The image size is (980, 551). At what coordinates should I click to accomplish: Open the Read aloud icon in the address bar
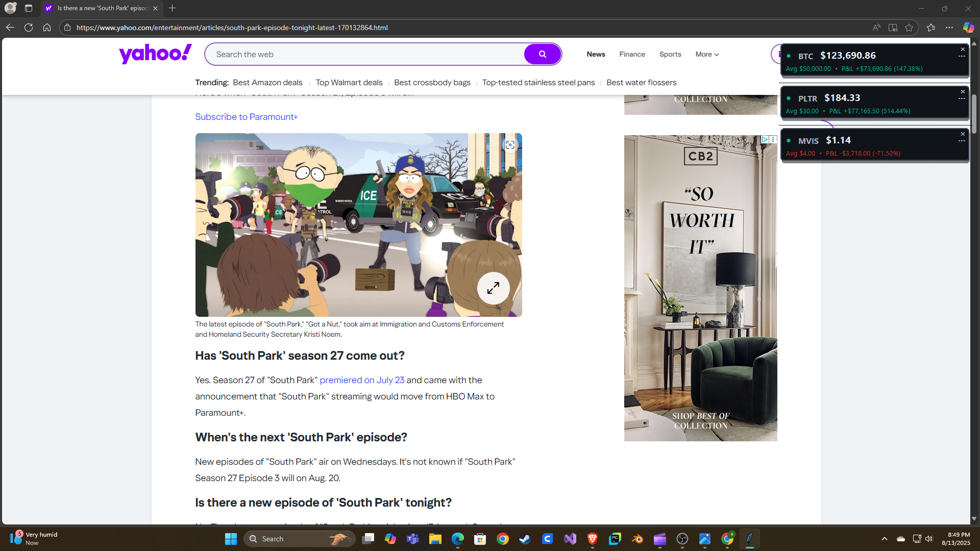coord(876,28)
